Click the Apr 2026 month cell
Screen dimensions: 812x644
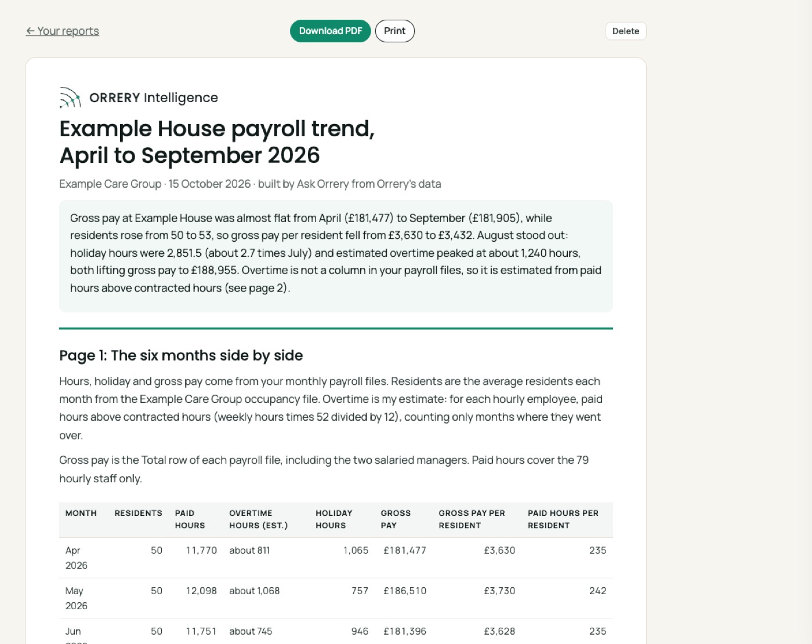pos(76,558)
